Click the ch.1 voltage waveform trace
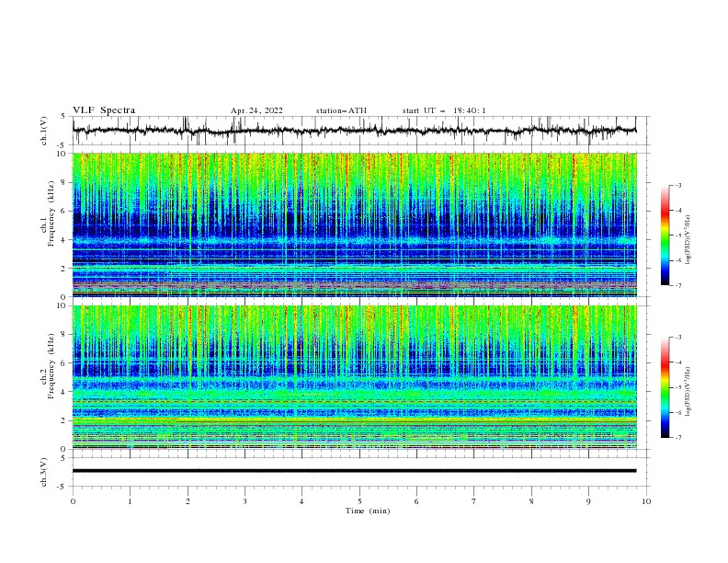This screenshot has width=728, height=563. tap(354, 131)
